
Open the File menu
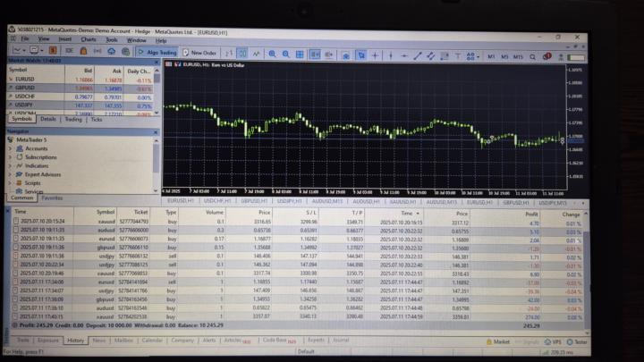25,38
